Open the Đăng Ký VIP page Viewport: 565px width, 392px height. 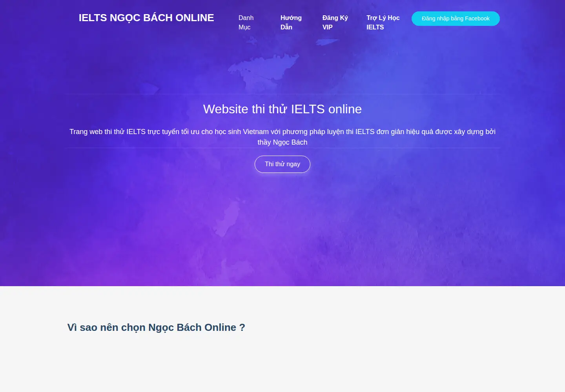335,22
